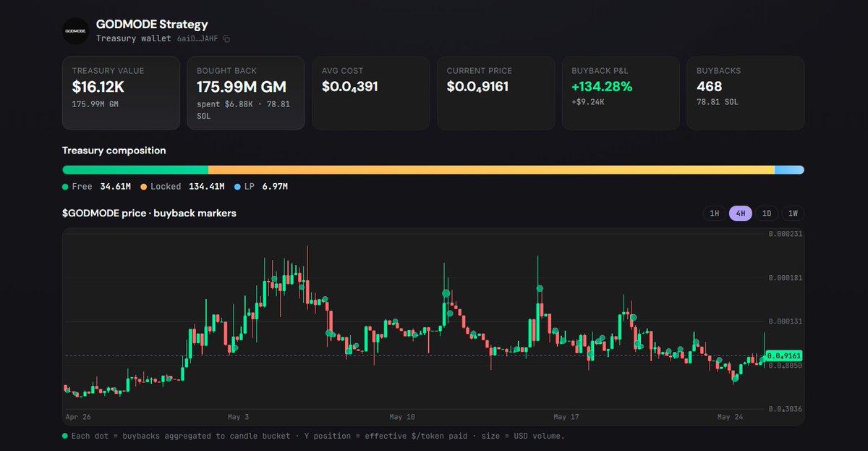Click the May 24 date label
This screenshot has height=451, width=868.
[x=730, y=418]
